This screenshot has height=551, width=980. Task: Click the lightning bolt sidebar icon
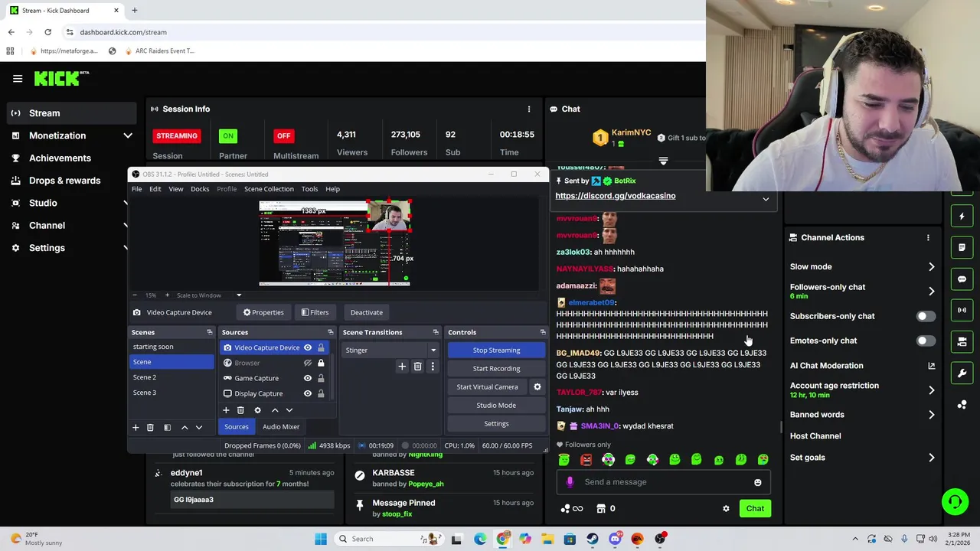point(962,217)
